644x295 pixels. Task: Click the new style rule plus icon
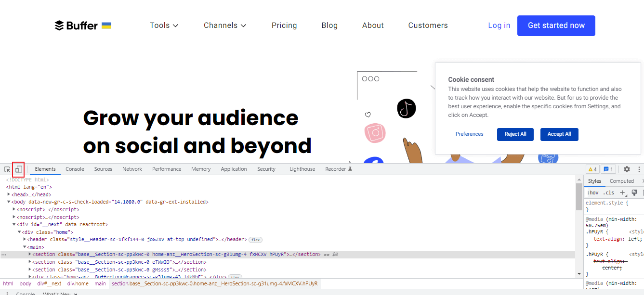[x=622, y=192]
